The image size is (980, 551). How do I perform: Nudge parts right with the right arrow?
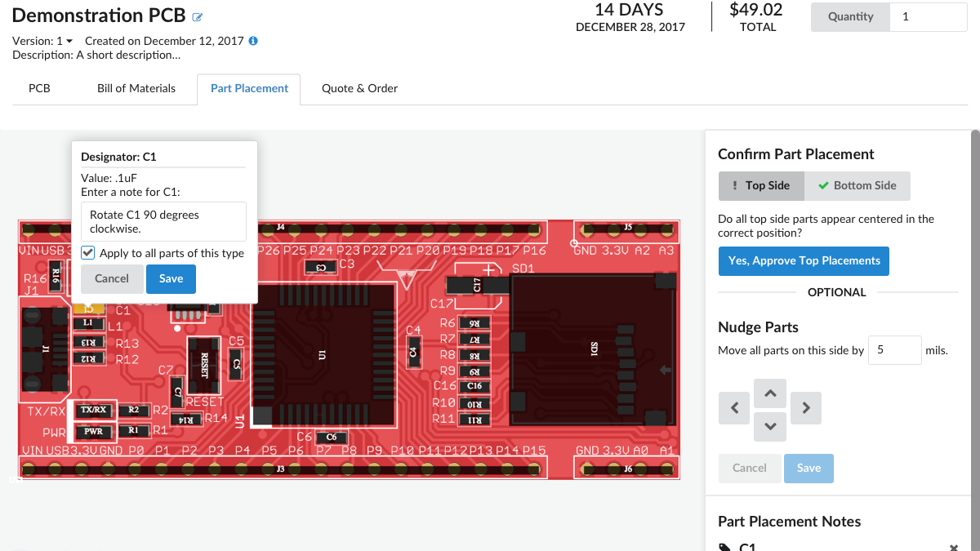(806, 407)
